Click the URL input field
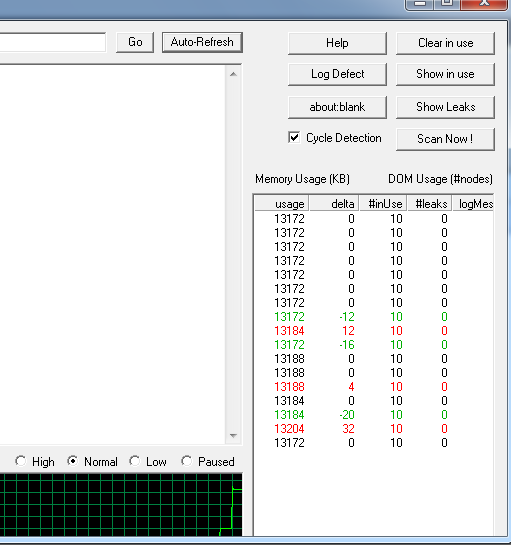The width and height of the screenshot is (511, 545). click(52, 42)
